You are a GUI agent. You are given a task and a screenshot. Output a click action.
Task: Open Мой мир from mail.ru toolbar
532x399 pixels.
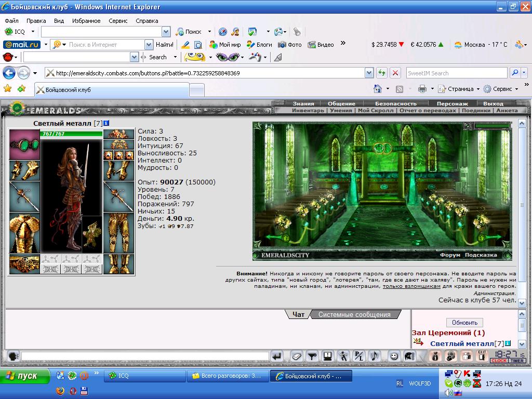click(x=225, y=45)
